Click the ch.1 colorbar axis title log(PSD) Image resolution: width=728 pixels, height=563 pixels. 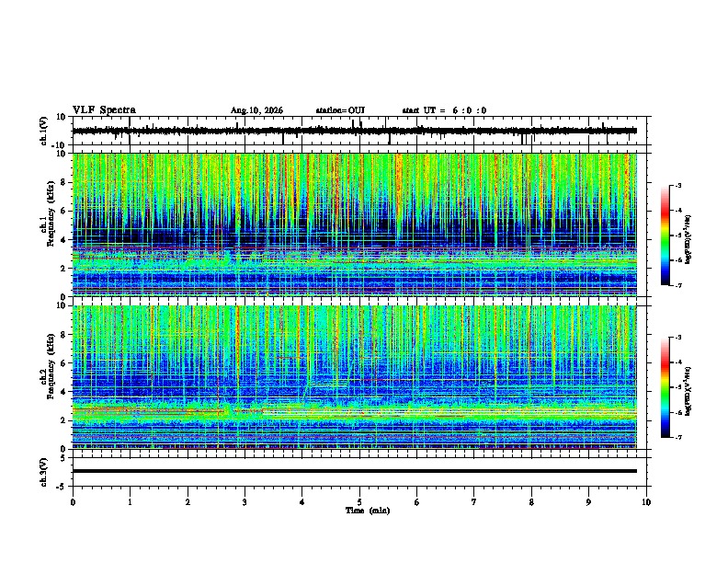tap(688, 240)
